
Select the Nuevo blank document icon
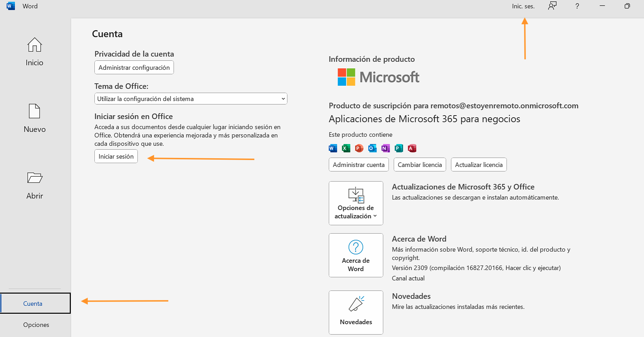(x=34, y=111)
